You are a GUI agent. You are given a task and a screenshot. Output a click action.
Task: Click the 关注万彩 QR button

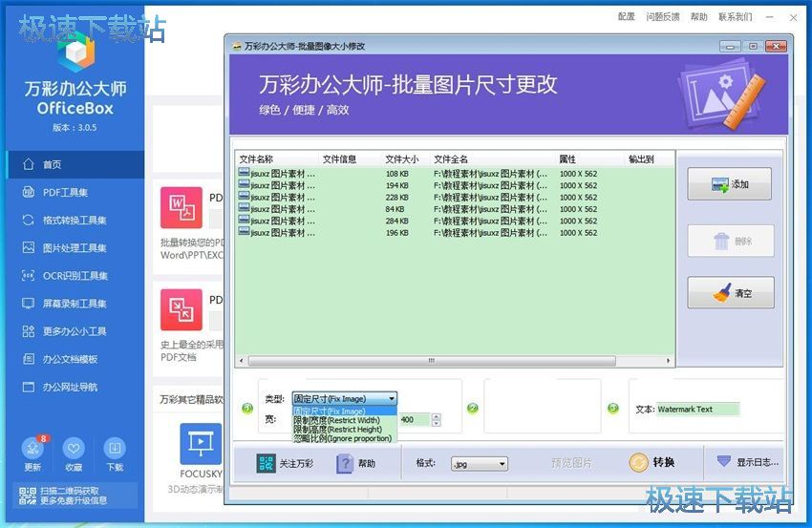click(x=285, y=463)
